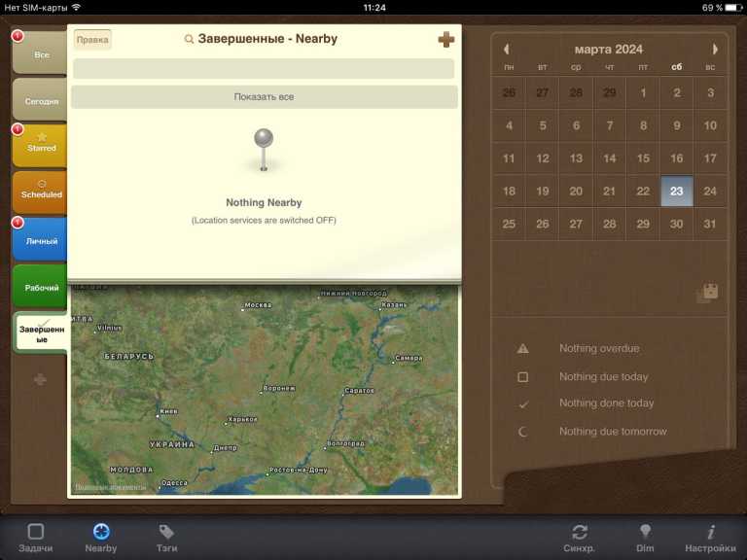747x560 pixels.
Task: Tap the calendar icon below month grid
Action: coord(708,293)
